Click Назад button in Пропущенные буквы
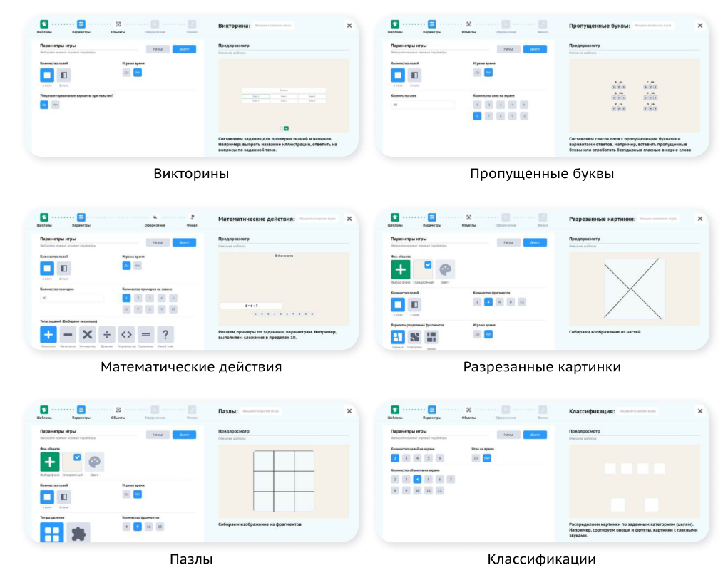This screenshot has height=580, width=728. pos(509,49)
